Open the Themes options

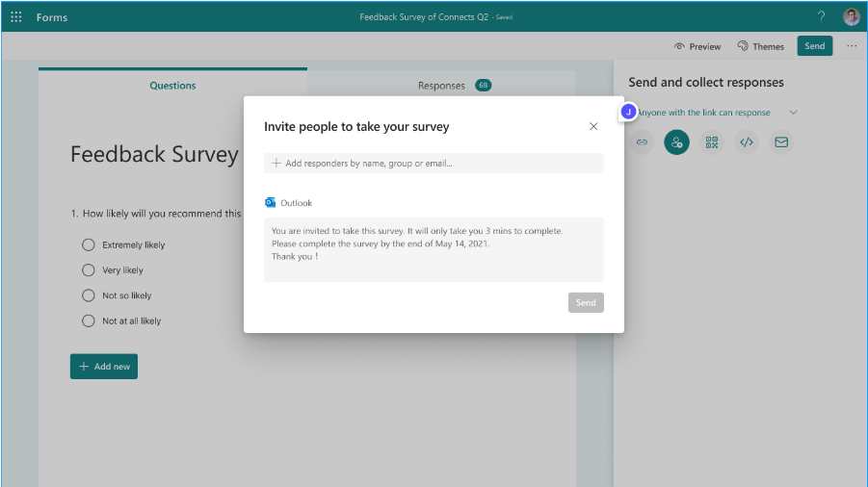761,46
